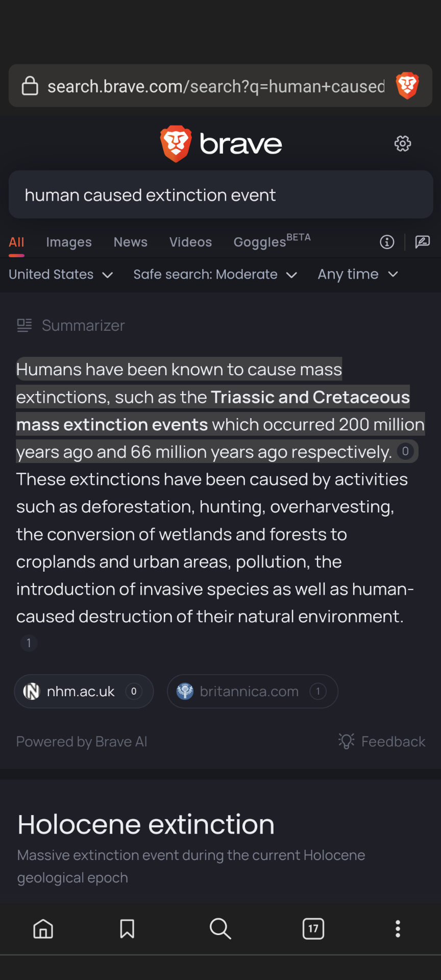Tap the info circle icon
Screen dimensions: 441x980
click(387, 242)
